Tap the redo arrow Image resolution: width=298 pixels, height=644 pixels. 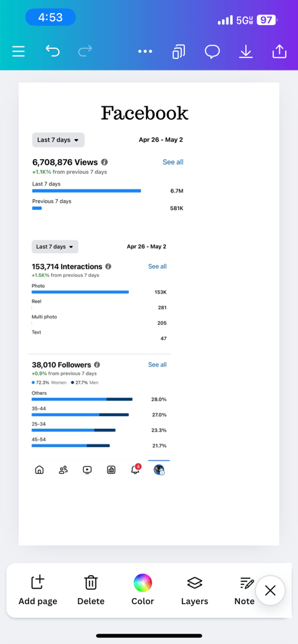click(x=84, y=52)
